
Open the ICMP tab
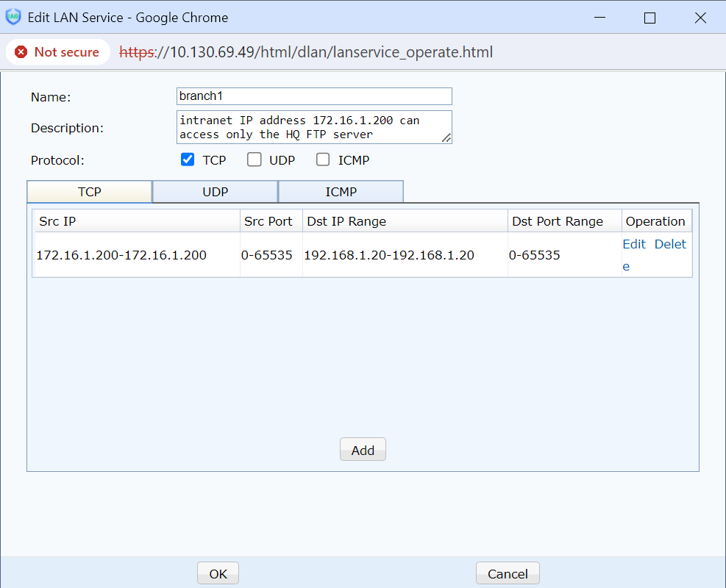pyautogui.click(x=341, y=192)
